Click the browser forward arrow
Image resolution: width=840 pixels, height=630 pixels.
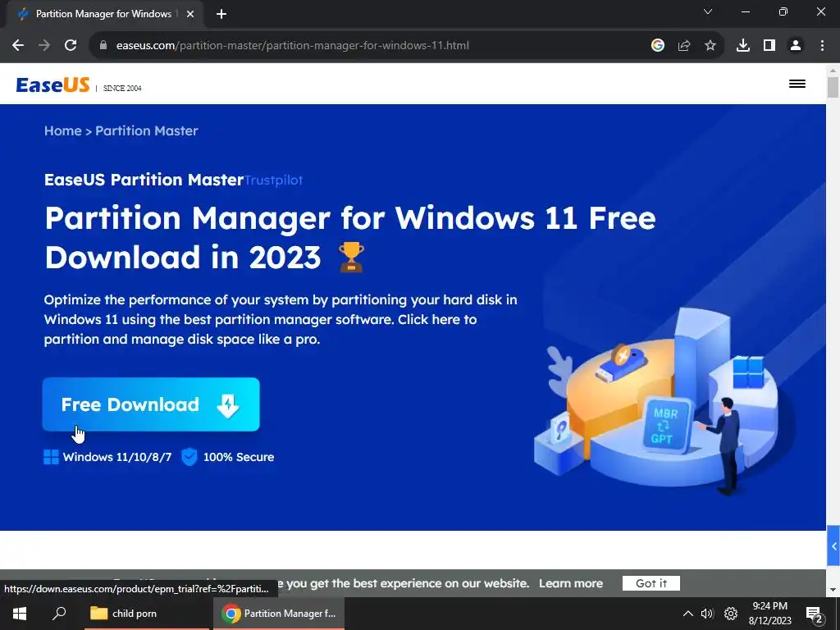[44, 46]
